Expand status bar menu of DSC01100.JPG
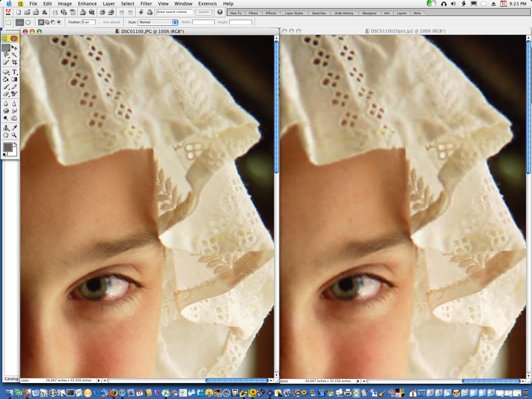This screenshot has height=399, width=532. coord(99,380)
